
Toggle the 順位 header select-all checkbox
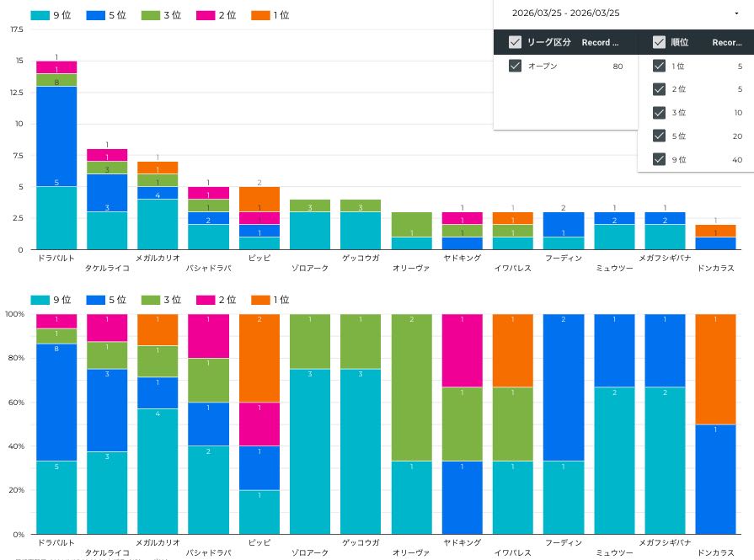coord(659,42)
